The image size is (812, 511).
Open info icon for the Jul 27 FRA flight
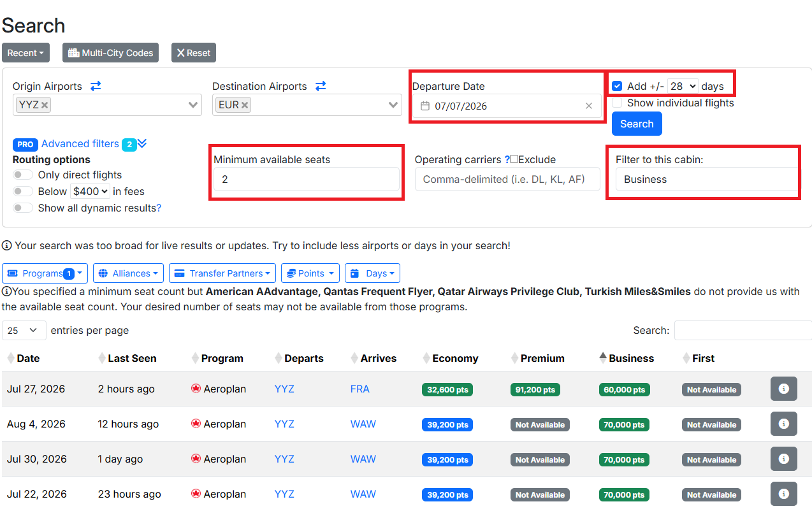click(783, 389)
